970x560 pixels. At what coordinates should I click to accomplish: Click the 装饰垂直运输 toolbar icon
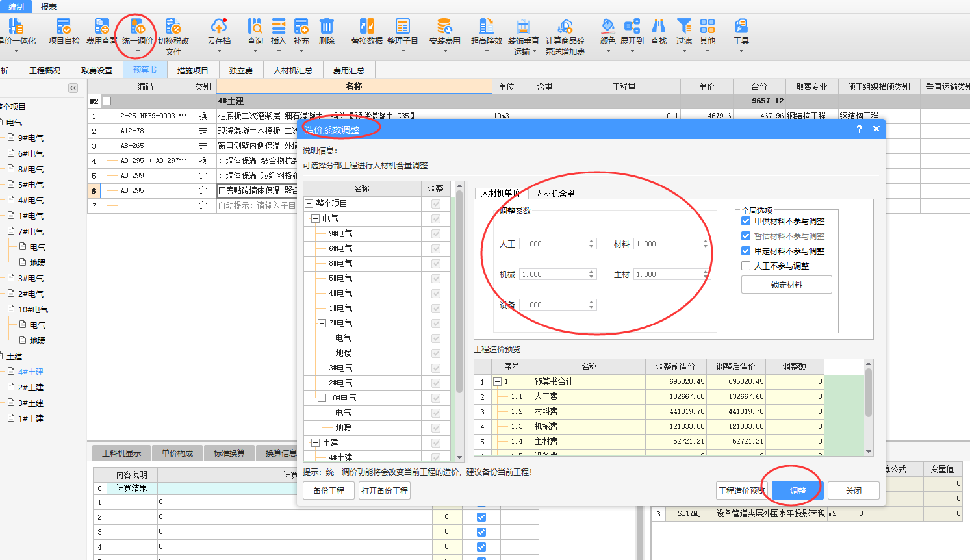524,26
